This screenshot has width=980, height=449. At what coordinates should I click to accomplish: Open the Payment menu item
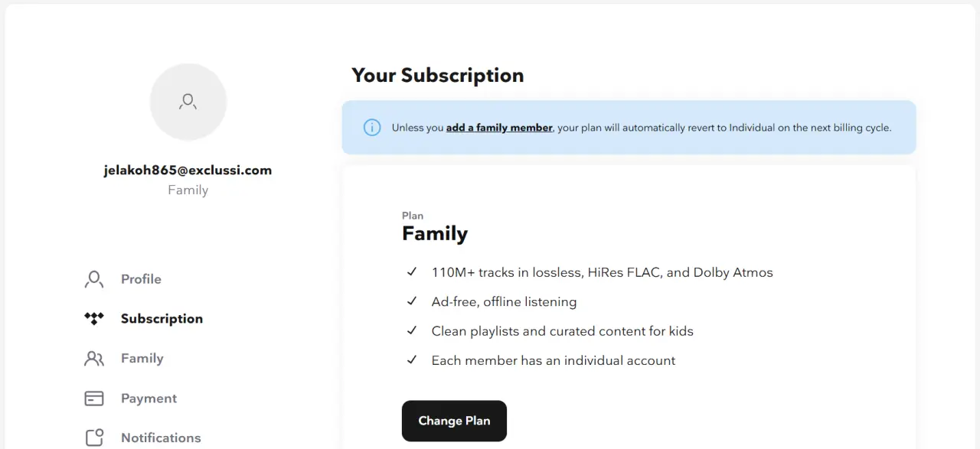tap(149, 399)
